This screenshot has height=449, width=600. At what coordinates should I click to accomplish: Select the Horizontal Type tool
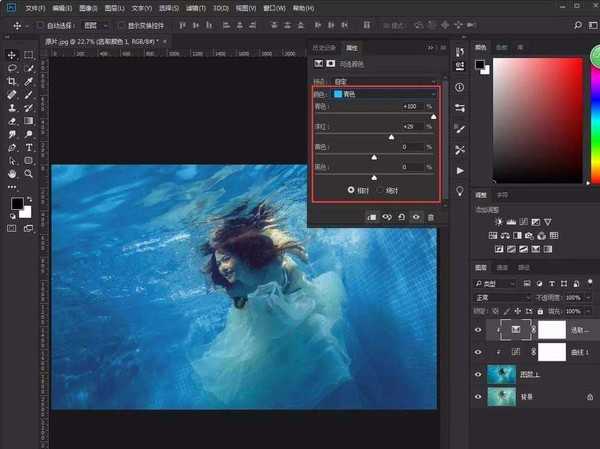click(29, 146)
